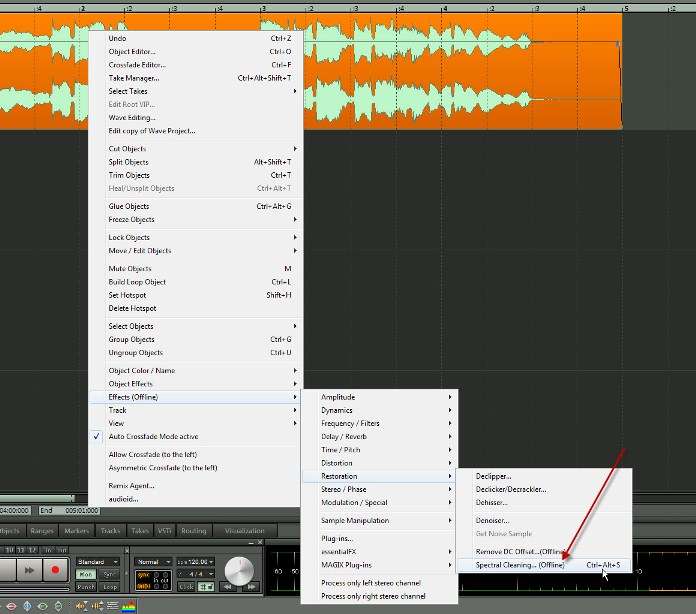This screenshot has height=614, width=696.
Task: Open the Standard record mode dropdown
Action: [x=98, y=562]
